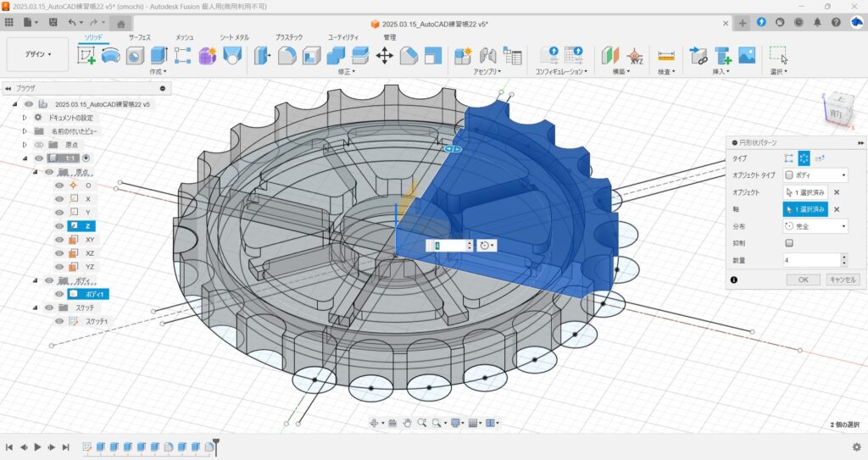Click the Insert image icon in the insert group

click(x=747, y=56)
